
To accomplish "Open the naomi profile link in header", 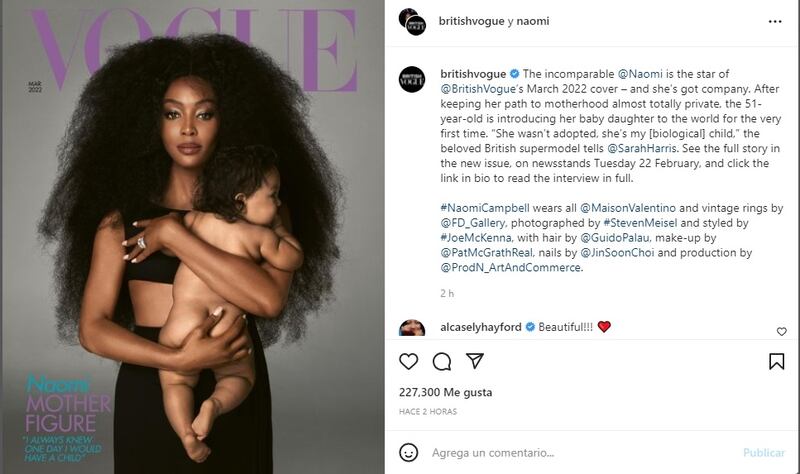I will click(533, 21).
